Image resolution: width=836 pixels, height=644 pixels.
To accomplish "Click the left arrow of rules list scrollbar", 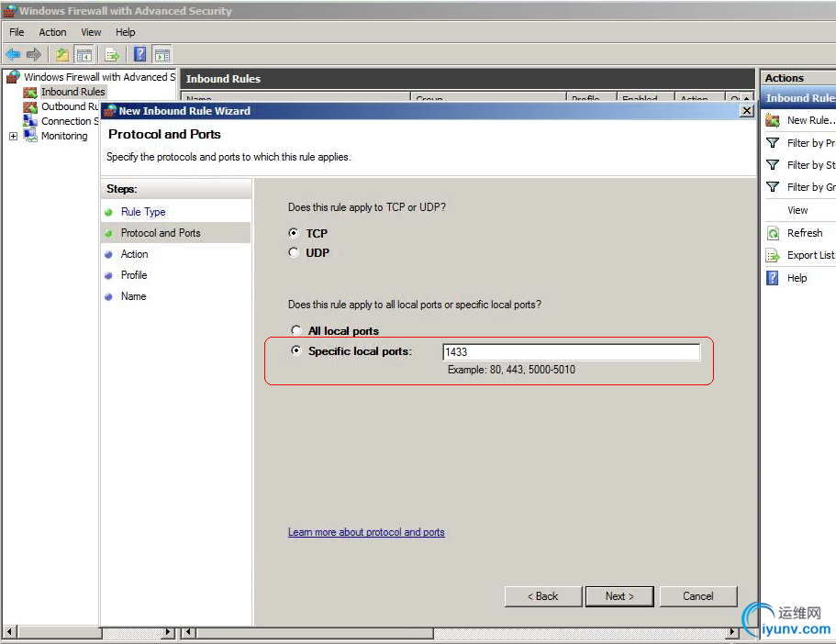I will (x=188, y=632).
